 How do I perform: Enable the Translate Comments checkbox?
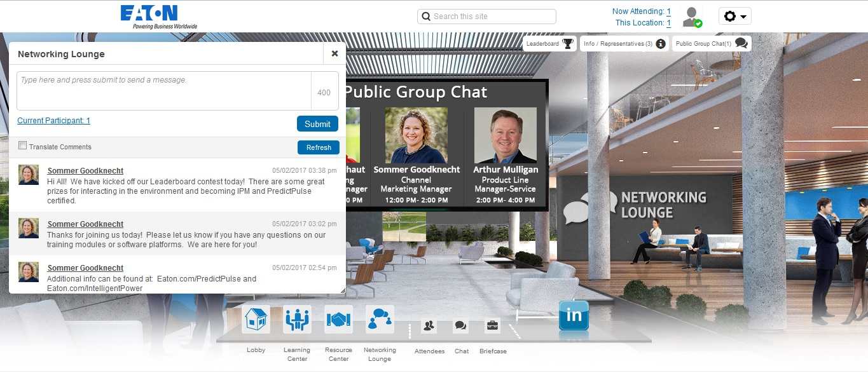tap(23, 146)
